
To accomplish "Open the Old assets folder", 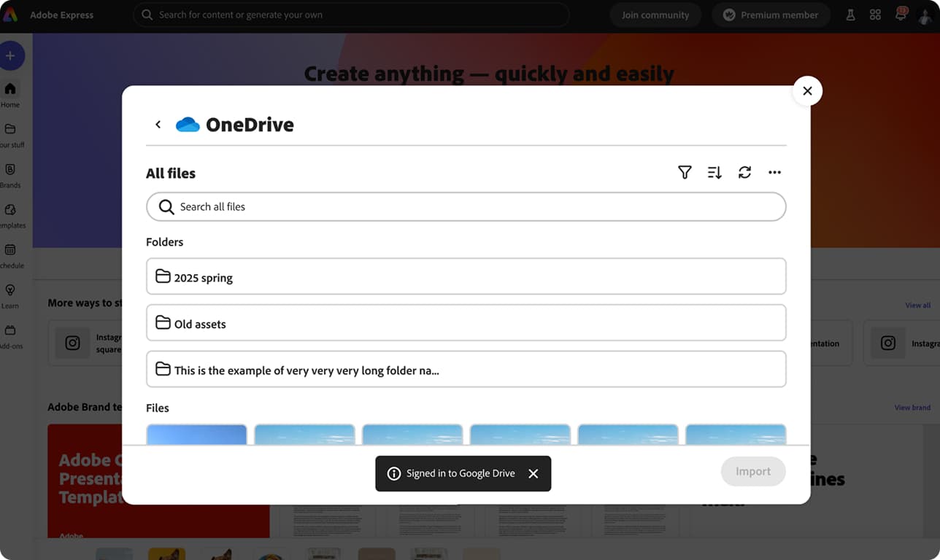I will pos(466,323).
